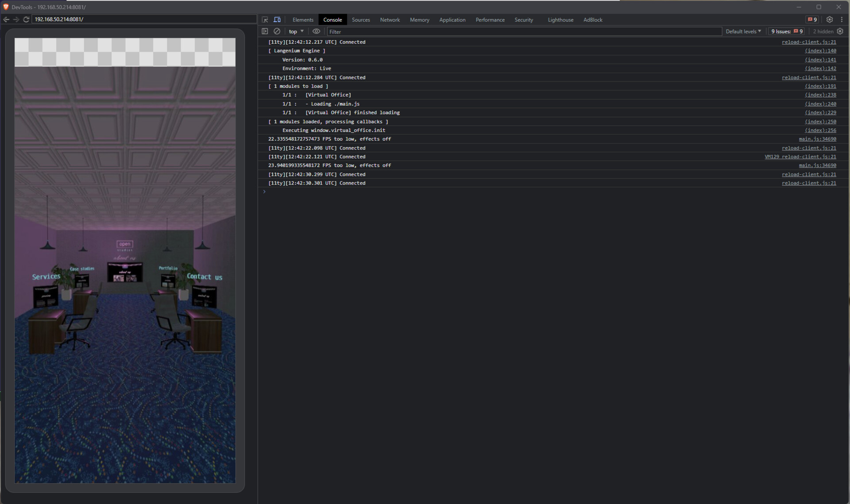Viewport: 850px width, 504px height.
Task: Click the Contact us label in the 3D scene
Action: pyautogui.click(x=204, y=277)
